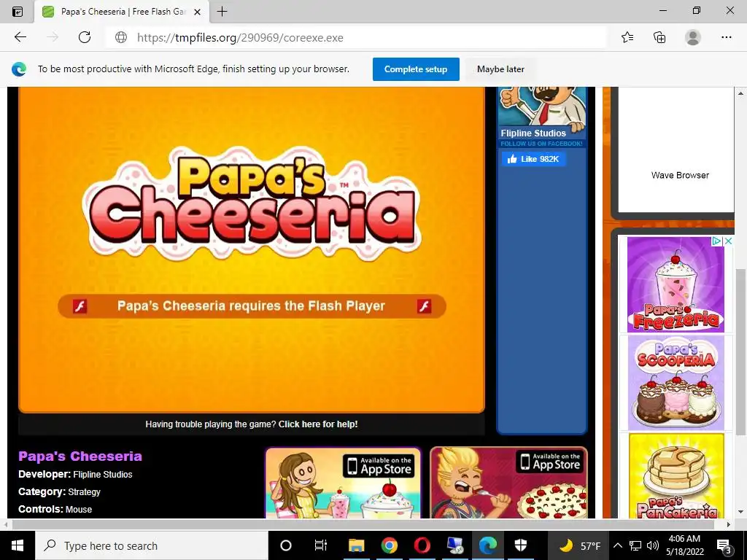Launch Opera from the taskbar
Viewport: 747px width, 560px height.
pyautogui.click(x=422, y=545)
